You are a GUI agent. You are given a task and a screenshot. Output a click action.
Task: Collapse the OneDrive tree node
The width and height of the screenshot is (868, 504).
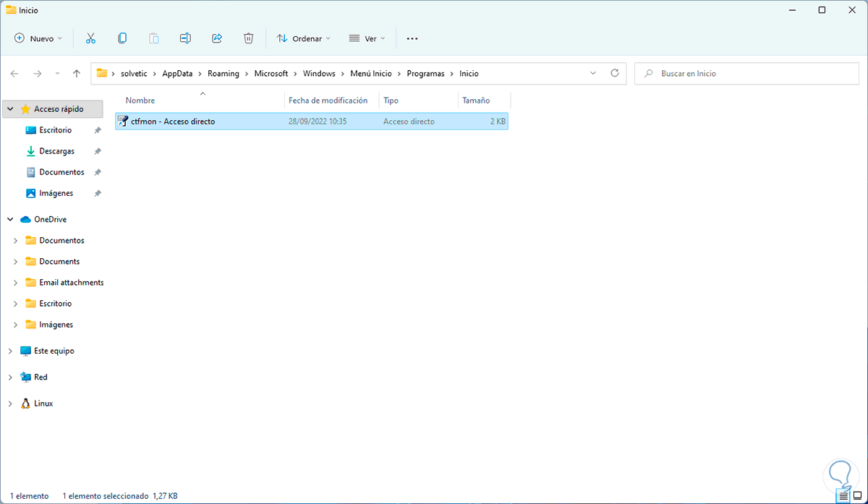10,219
